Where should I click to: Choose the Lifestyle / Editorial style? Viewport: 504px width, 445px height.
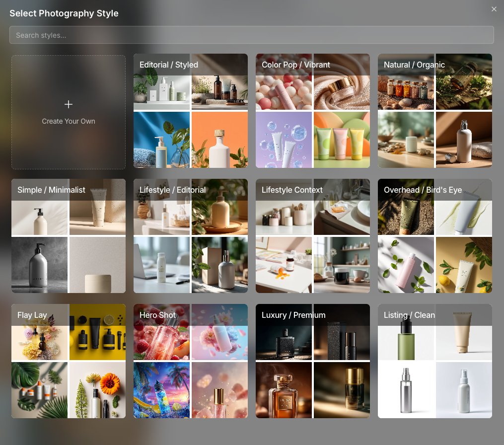(x=190, y=235)
